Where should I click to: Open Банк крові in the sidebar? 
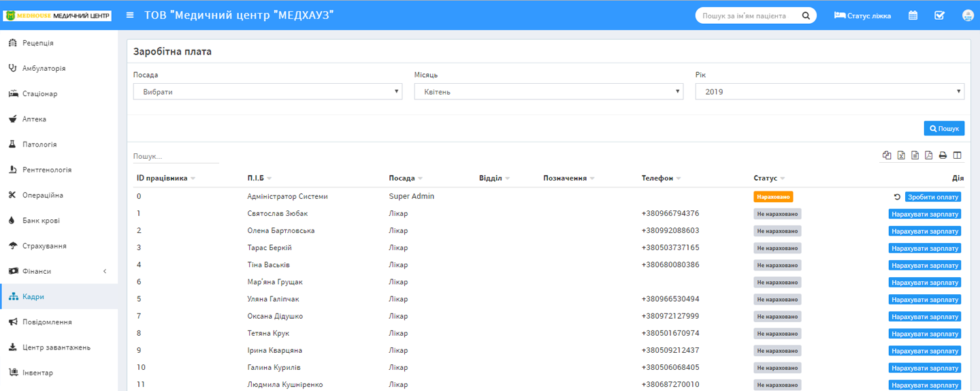(x=59, y=221)
